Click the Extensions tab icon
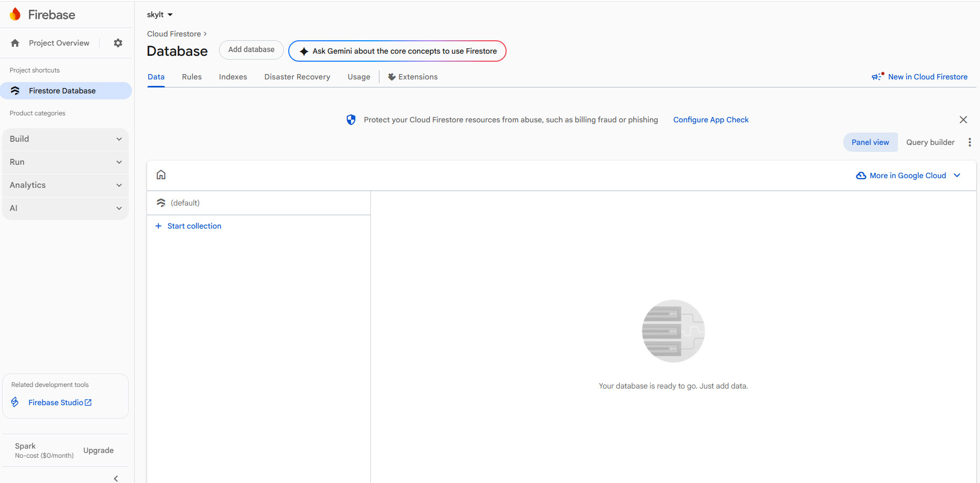This screenshot has width=980, height=483. (x=392, y=77)
